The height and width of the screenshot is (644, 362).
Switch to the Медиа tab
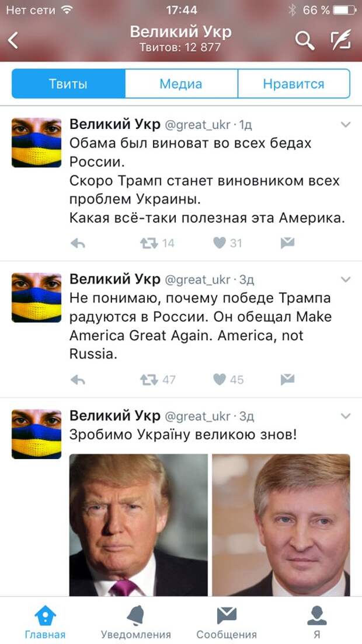(181, 84)
